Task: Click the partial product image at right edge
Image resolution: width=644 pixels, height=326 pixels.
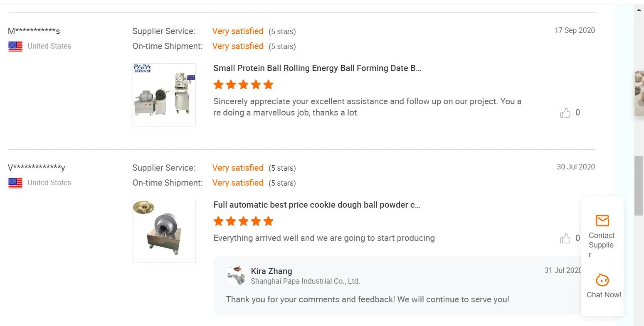Action: 639,93
